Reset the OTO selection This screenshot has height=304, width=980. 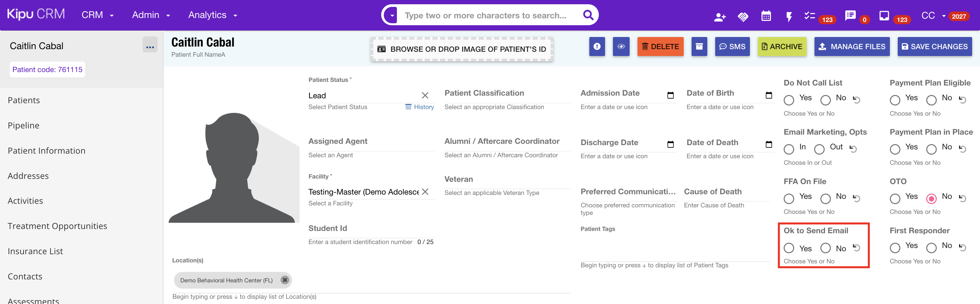click(x=963, y=198)
